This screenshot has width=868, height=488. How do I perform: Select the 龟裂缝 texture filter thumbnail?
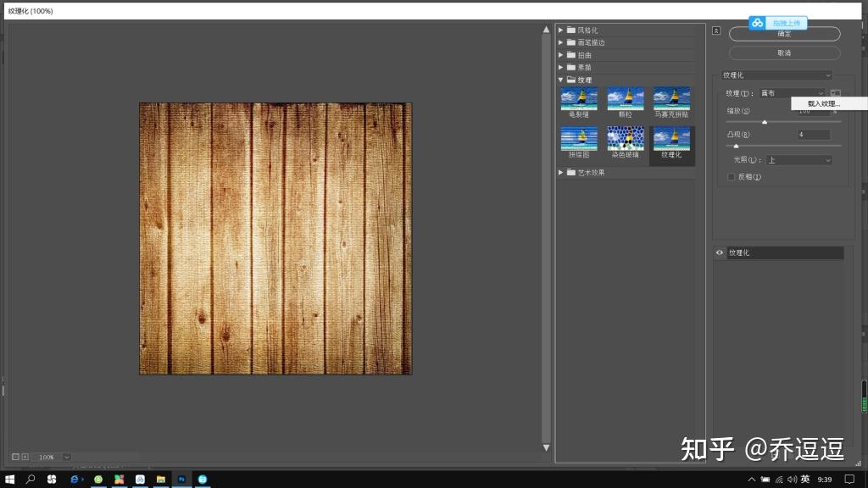[579, 98]
